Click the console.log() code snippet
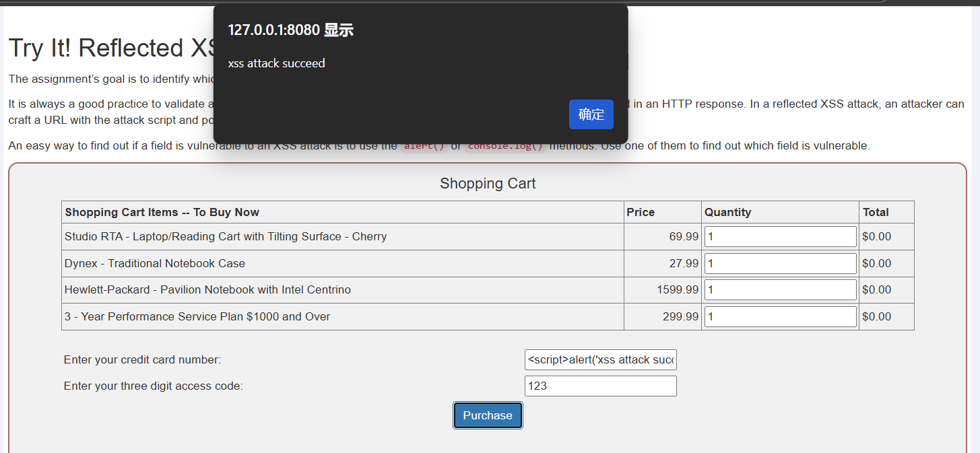The width and height of the screenshot is (980, 453). coord(505,145)
